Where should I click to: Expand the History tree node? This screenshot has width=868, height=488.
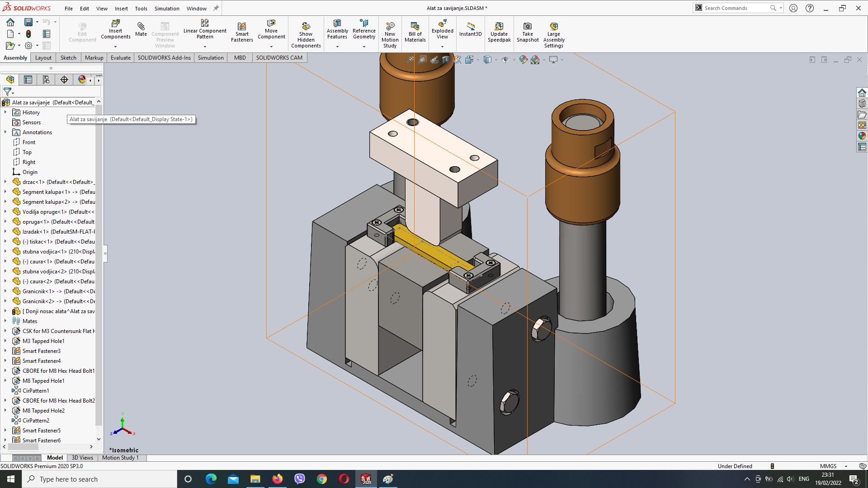(x=5, y=112)
